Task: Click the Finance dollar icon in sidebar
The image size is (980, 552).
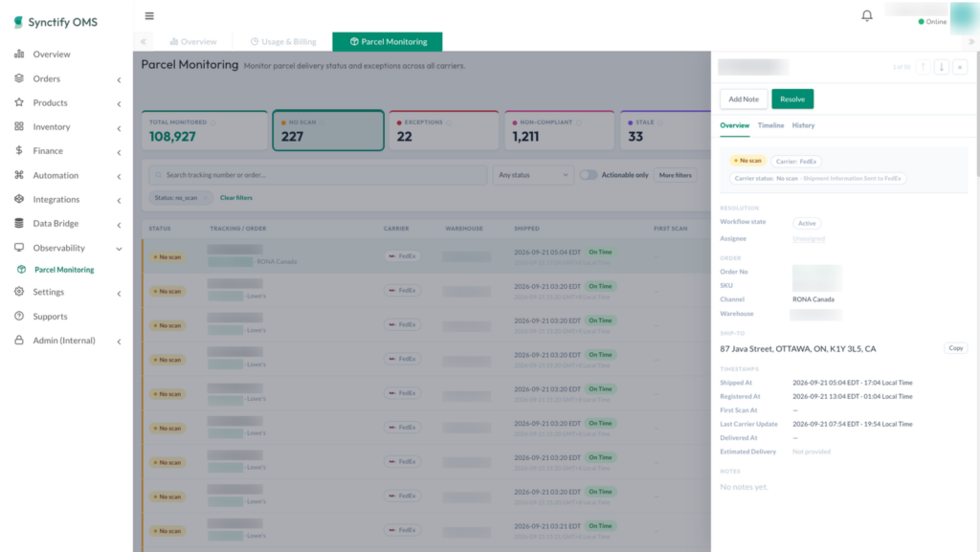Action: 19,150
